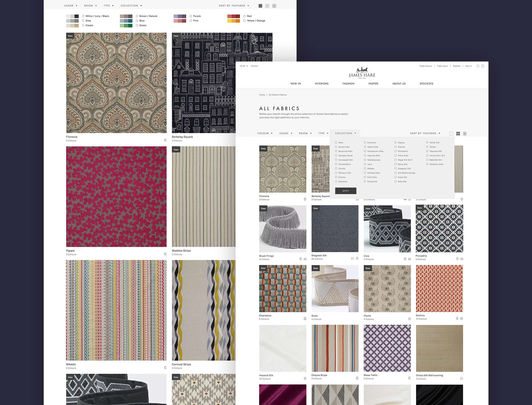
Task: Click the Trade Log In link
Action: pyautogui.click(x=442, y=66)
